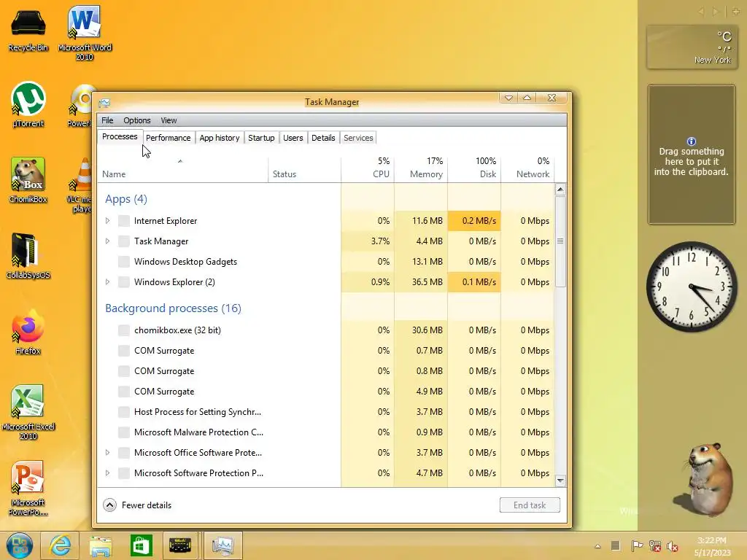Open Microsoft Excel 2010 desktop icon

click(x=28, y=412)
